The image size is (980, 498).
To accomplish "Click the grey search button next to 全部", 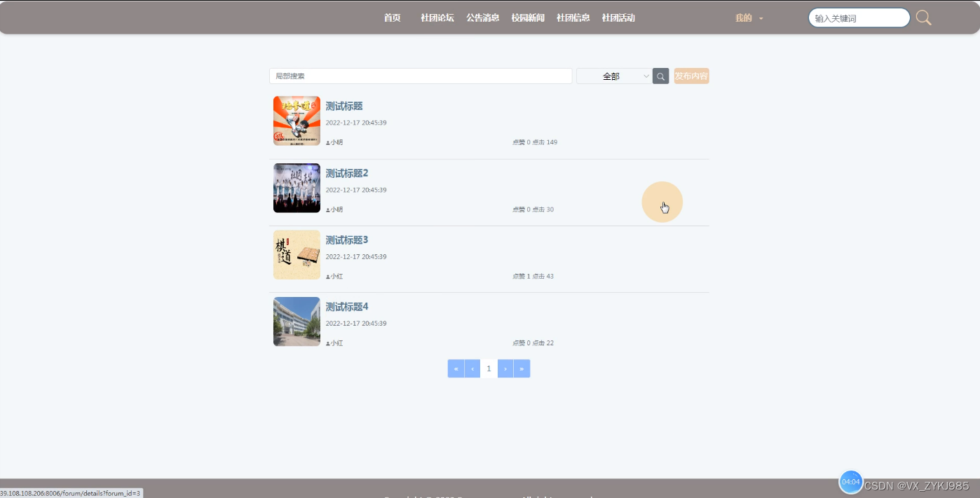I will point(660,76).
